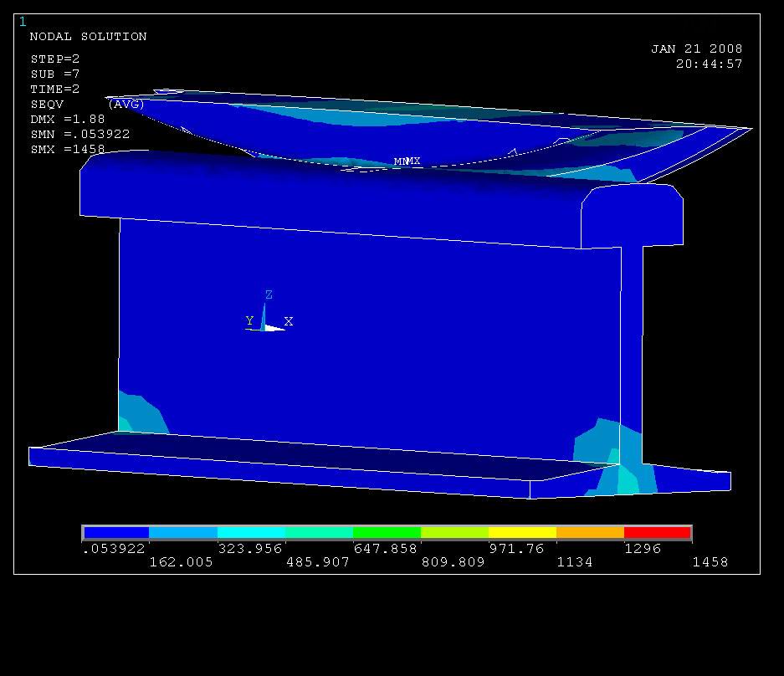Click the dark blue legend swatch at .053922

coord(116,532)
